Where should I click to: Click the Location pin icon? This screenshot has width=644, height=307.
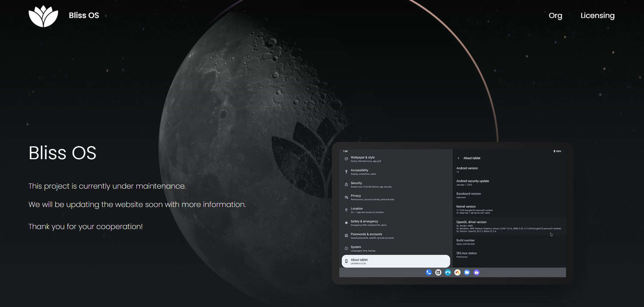[346, 210]
